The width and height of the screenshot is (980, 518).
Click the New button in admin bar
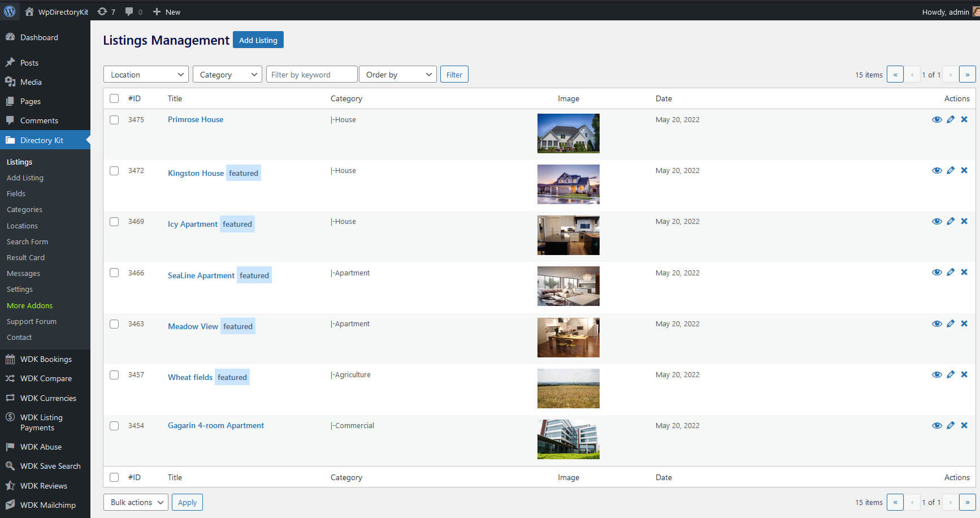coord(167,12)
